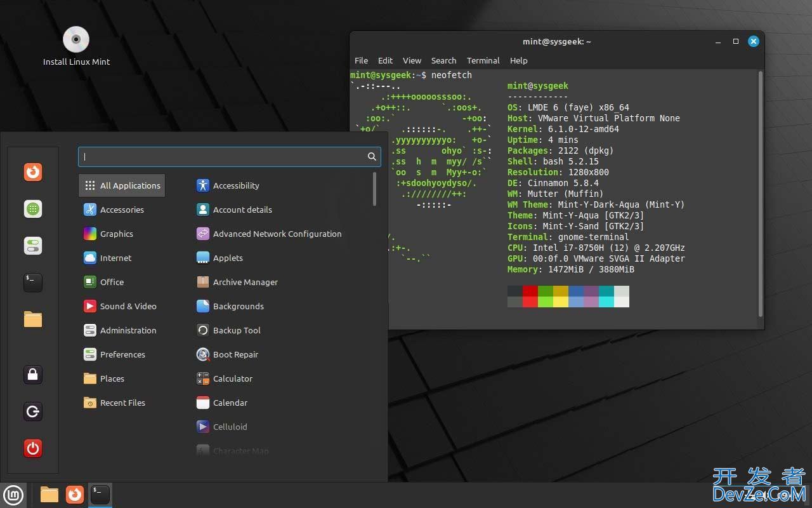812x508 pixels.
Task: Open Places category
Action: [x=104, y=378]
